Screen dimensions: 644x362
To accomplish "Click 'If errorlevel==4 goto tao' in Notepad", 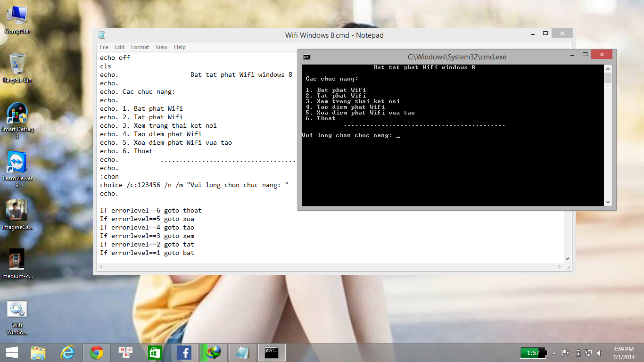I will pos(147,227).
